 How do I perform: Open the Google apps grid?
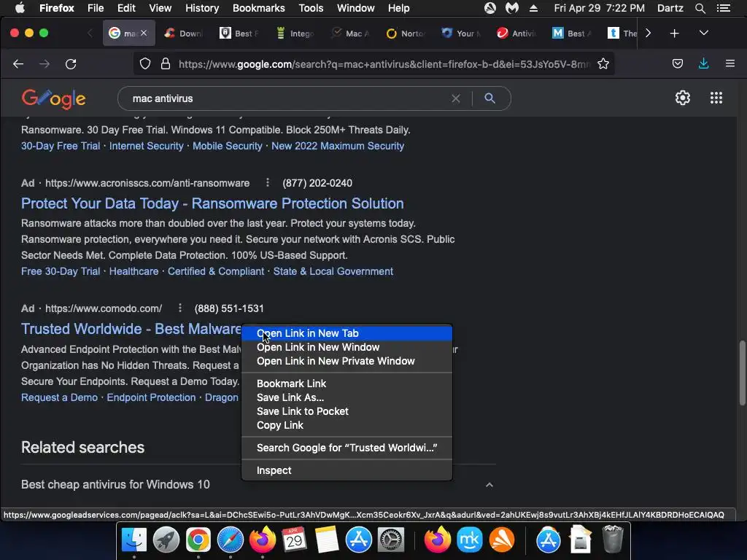click(716, 98)
